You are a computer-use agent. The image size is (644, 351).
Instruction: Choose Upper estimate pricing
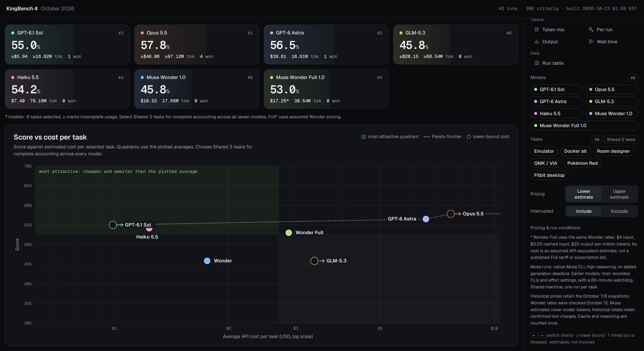619,194
